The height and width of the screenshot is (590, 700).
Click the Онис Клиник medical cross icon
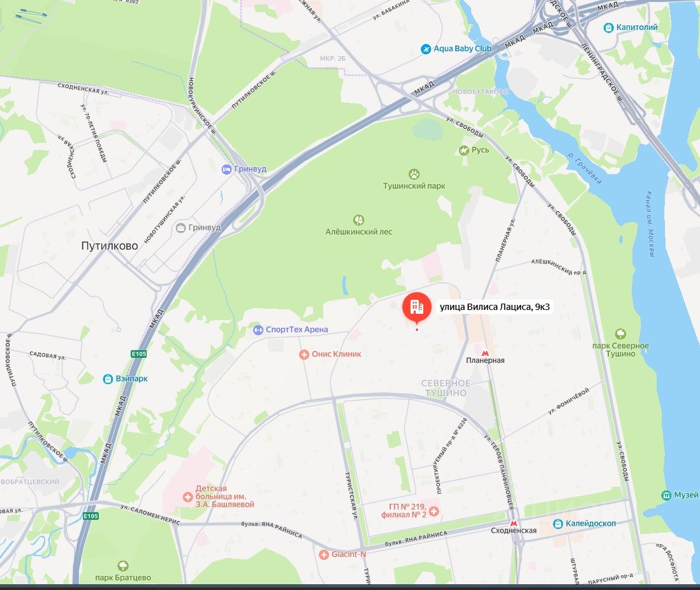(x=304, y=355)
